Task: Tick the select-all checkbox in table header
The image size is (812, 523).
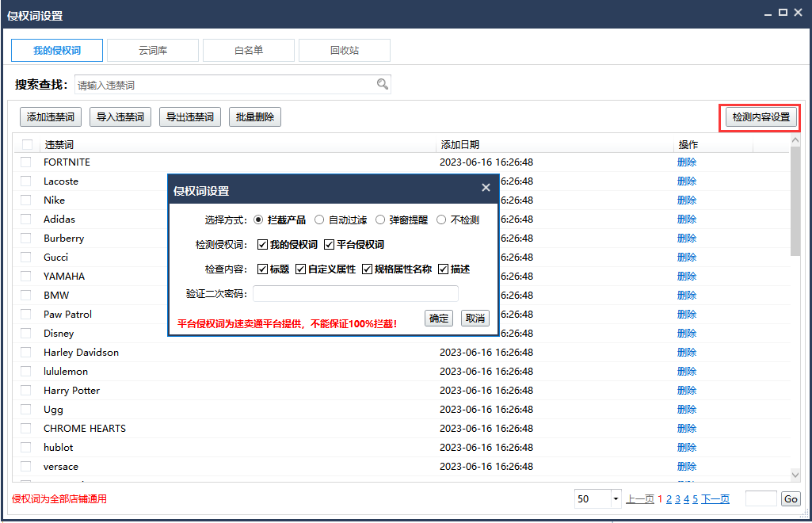Action: click(28, 144)
